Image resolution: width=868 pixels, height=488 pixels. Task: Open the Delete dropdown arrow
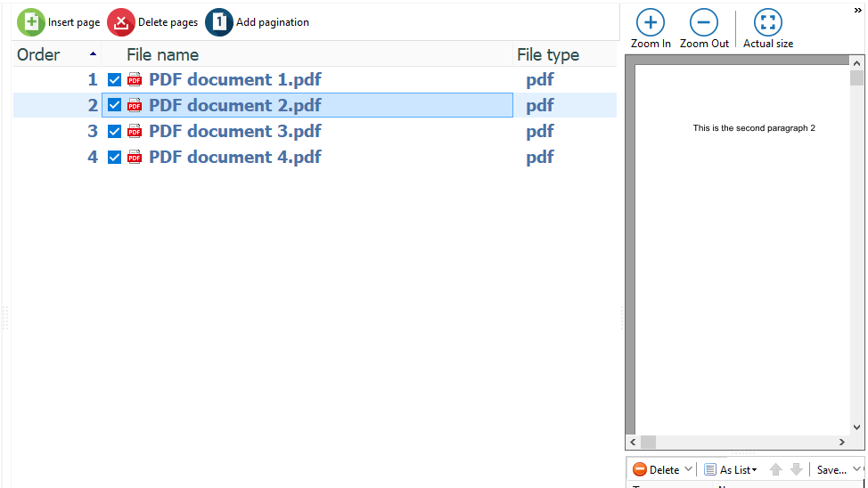[688, 469]
